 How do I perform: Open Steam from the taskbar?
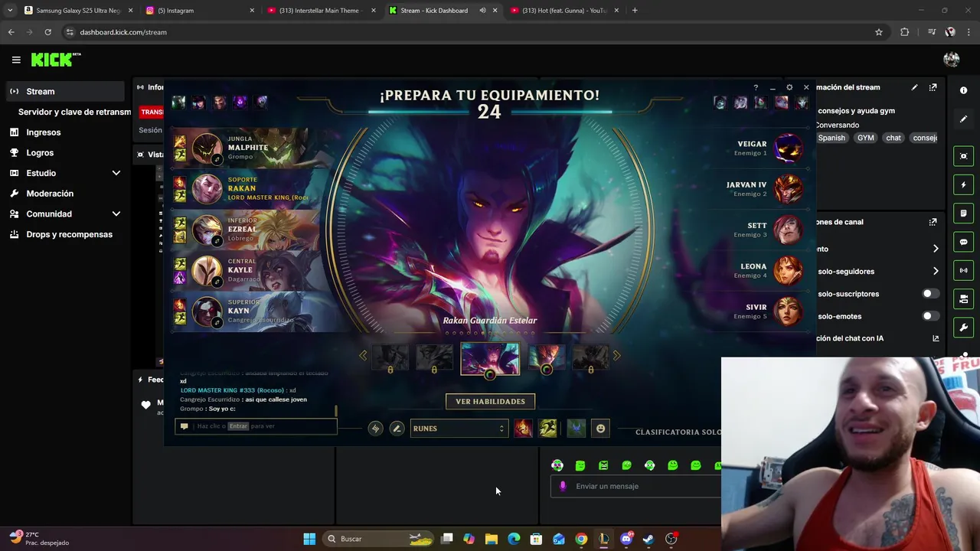(648, 539)
